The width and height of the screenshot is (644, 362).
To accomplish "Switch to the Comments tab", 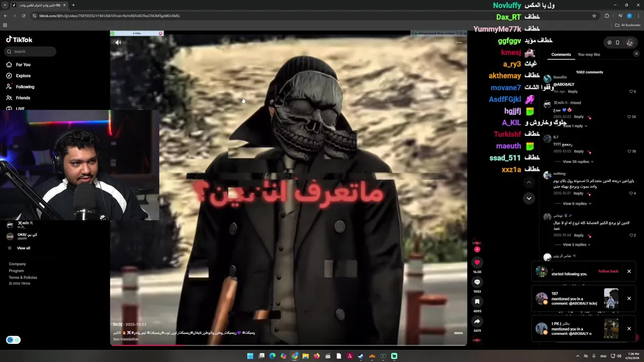I will 561,54.
